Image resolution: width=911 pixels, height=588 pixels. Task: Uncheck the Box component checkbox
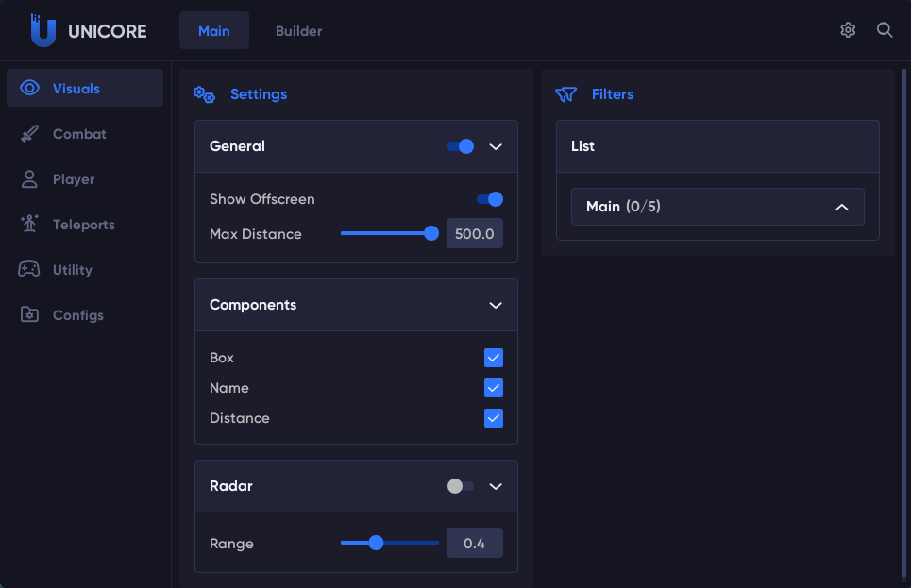pyautogui.click(x=494, y=358)
